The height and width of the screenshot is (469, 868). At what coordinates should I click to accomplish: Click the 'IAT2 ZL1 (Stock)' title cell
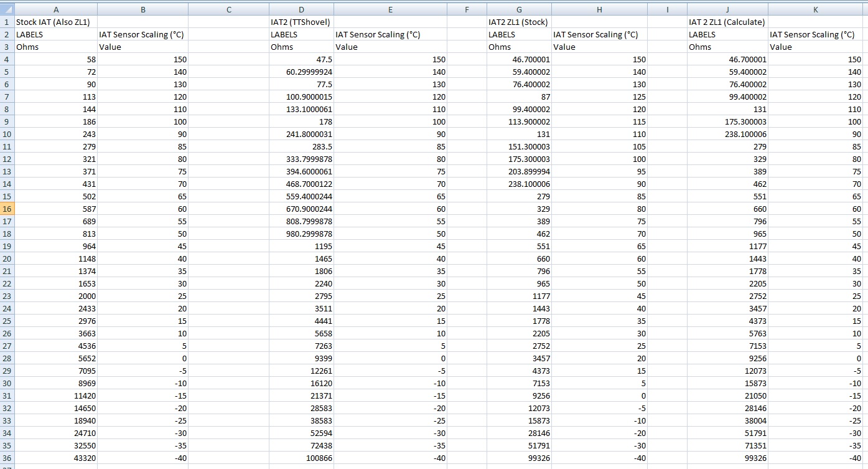(518, 22)
